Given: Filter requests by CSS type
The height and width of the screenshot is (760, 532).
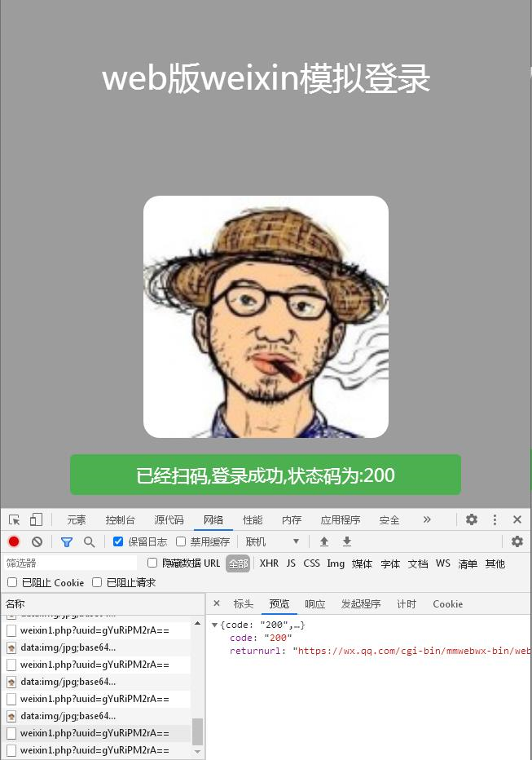Looking at the screenshot, I should 312,563.
